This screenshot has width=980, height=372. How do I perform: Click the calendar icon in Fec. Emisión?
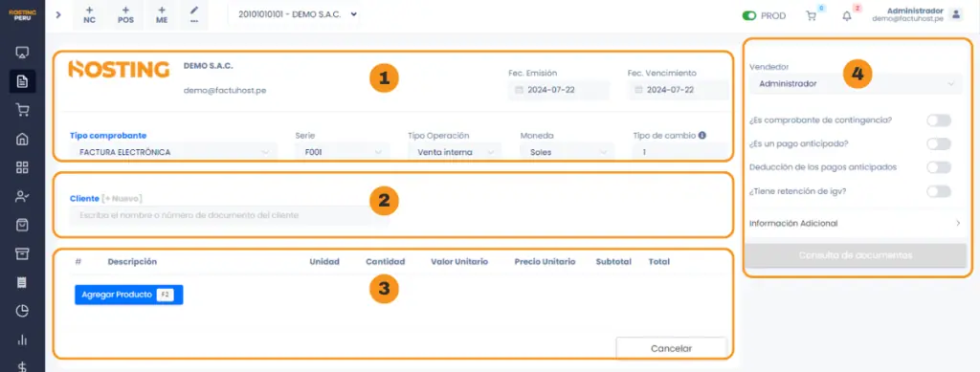(519, 90)
